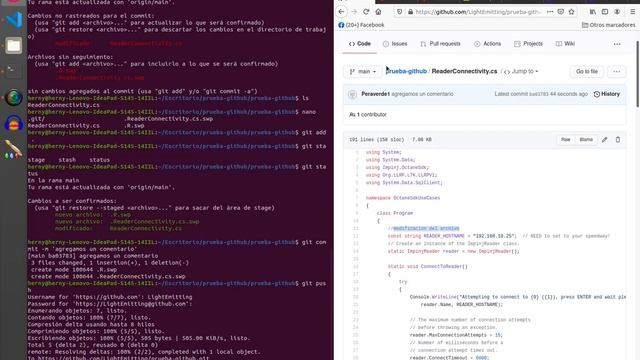Screen dimensions: 640x360
Task: Open the tracking protection shield icon
Action: click(x=400, y=12)
